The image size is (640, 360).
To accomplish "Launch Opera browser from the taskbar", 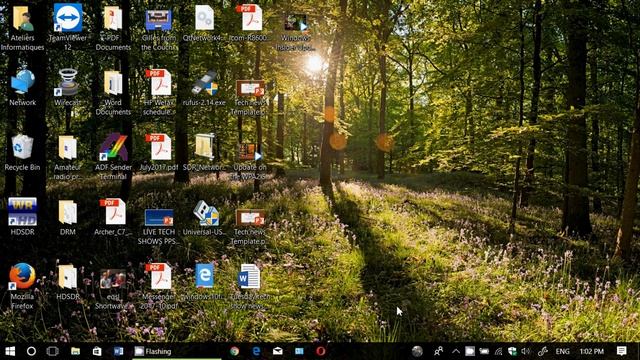I will pyautogui.click(x=321, y=351).
